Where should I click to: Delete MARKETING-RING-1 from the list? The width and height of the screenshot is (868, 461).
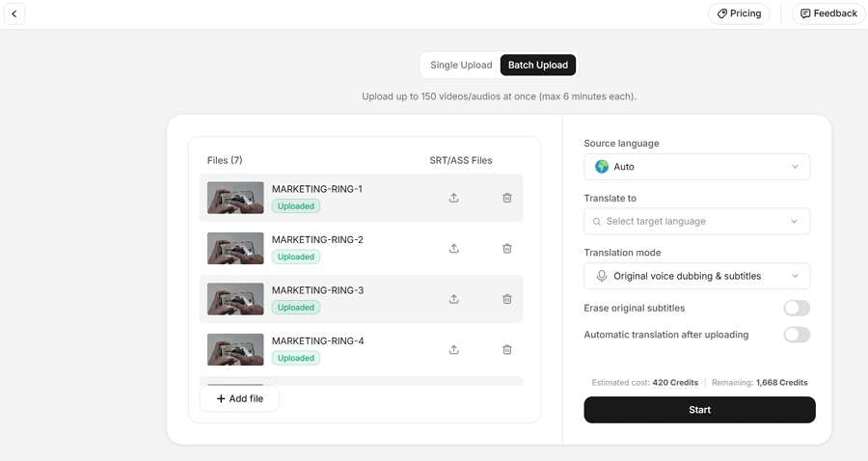click(x=507, y=198)
